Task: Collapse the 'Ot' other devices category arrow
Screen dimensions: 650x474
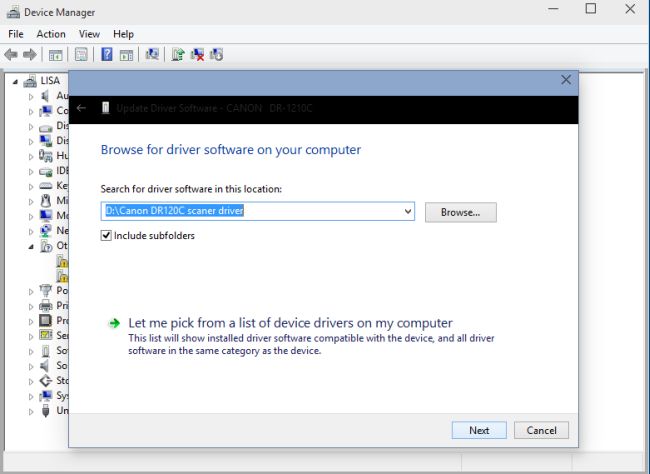Action: (31, 247)
